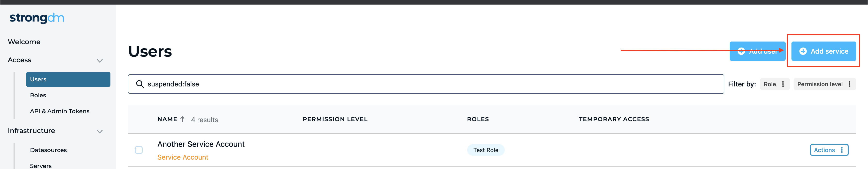Open Permission level filter dots menu
This screenshot has height=169, width=868.
849,84
